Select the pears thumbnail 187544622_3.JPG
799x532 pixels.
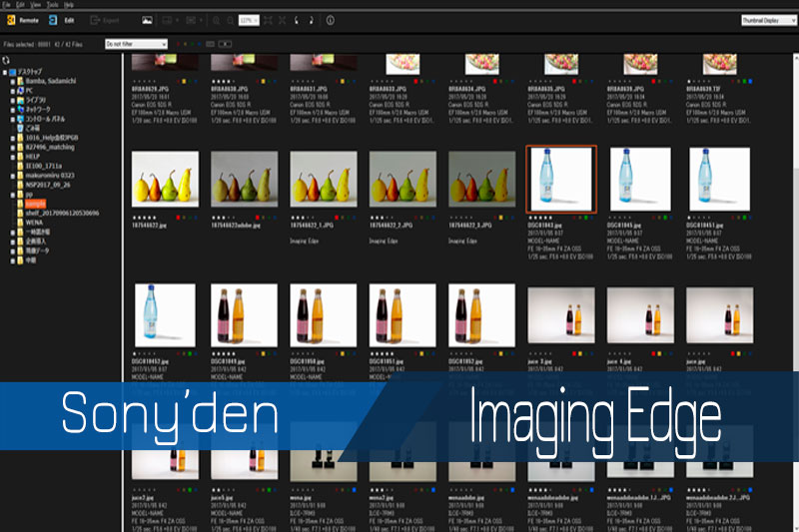click(x=482, y=179)
